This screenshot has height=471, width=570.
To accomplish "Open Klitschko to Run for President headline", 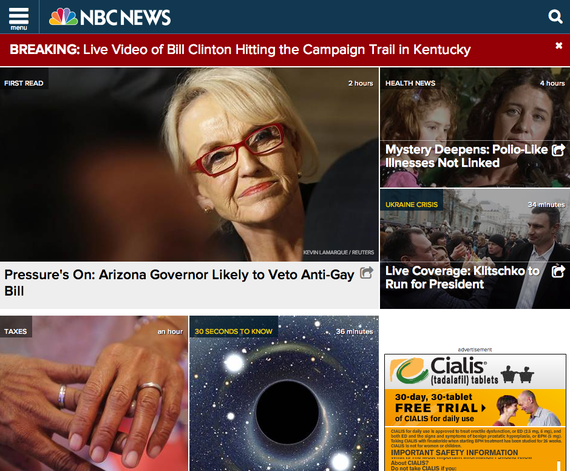I will 462,278.
